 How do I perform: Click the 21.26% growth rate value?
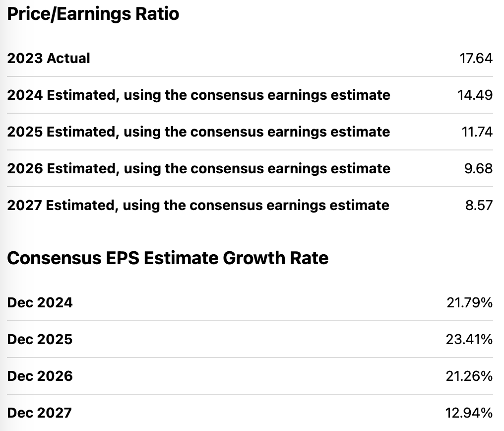click(469, 376)
